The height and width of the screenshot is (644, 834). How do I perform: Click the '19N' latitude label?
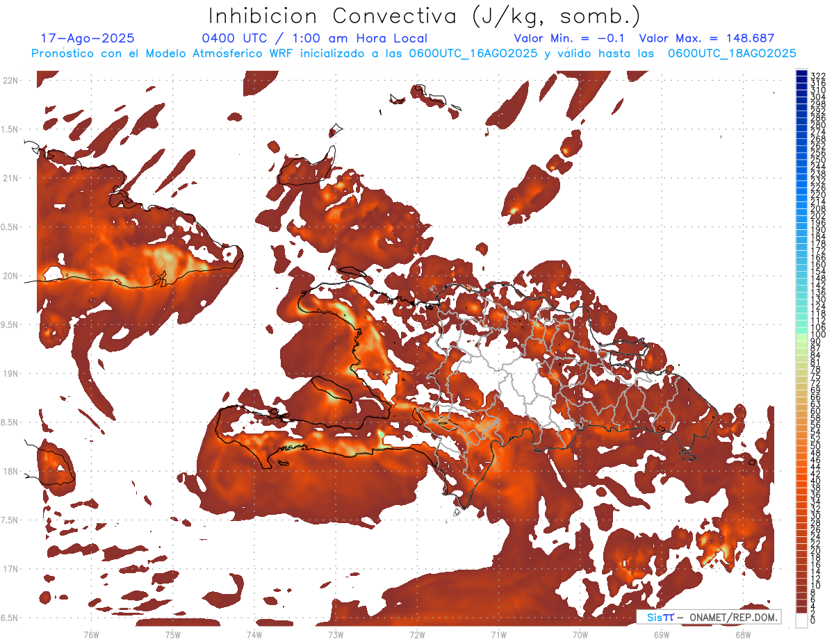coord(11,374)
